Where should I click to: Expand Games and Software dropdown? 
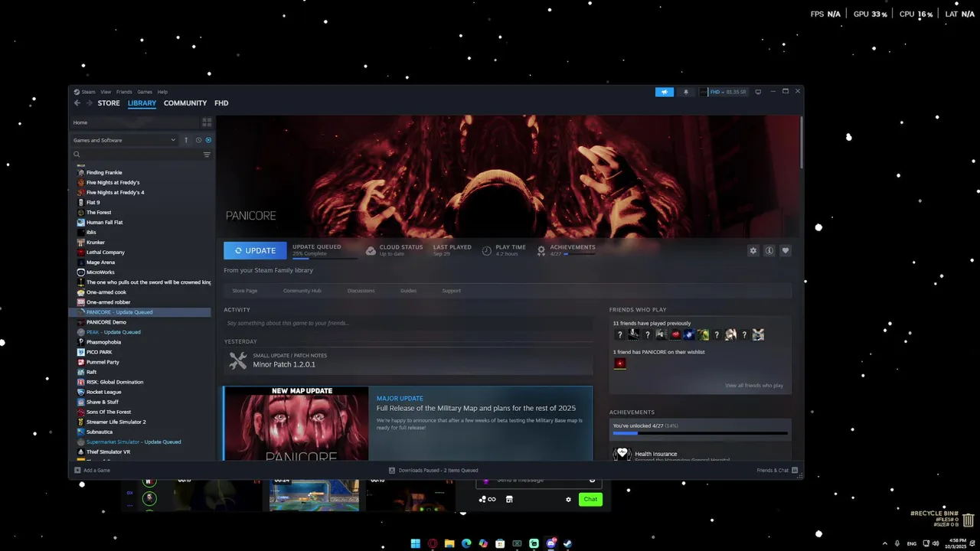[125, 140]
